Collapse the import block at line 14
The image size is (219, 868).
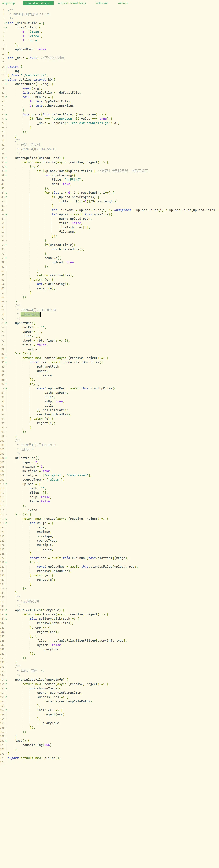pyautogui.click(x=6, y=67)
